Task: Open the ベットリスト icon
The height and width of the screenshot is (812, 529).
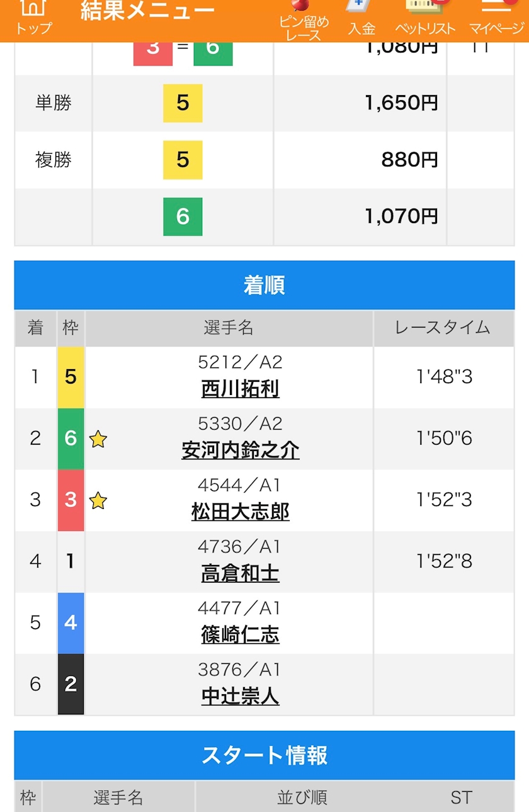Action: tap(425, 18)
